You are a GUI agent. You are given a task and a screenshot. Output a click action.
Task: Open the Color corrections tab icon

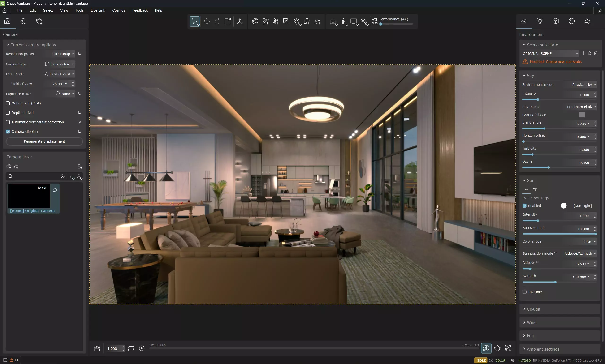(23, 21)
